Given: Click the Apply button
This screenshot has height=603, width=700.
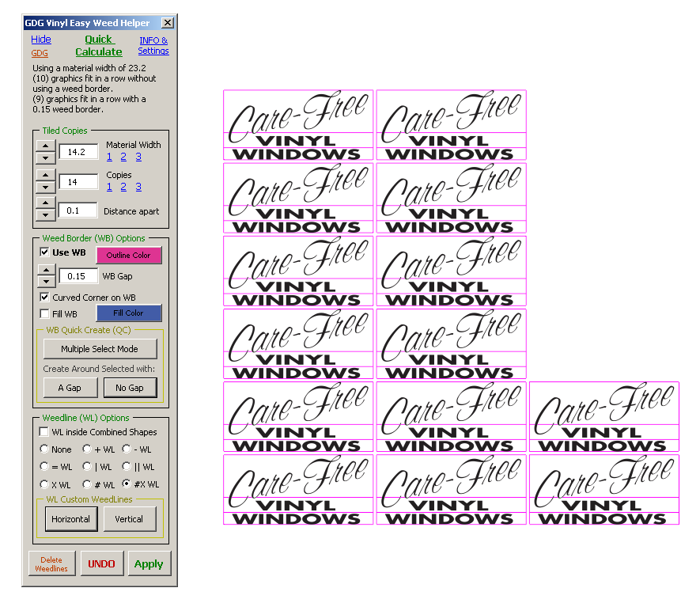Looking at the screenshot, I should pos(149,563).
